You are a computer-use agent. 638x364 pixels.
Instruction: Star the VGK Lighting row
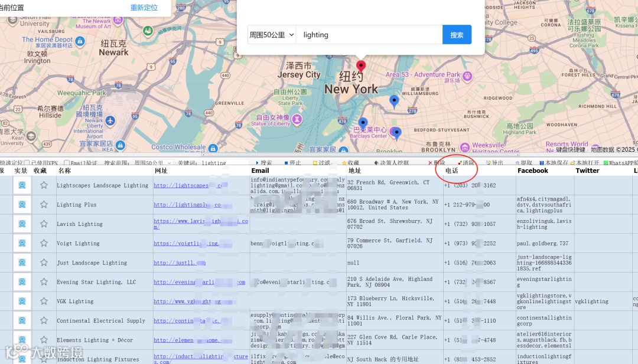[44, 301]
